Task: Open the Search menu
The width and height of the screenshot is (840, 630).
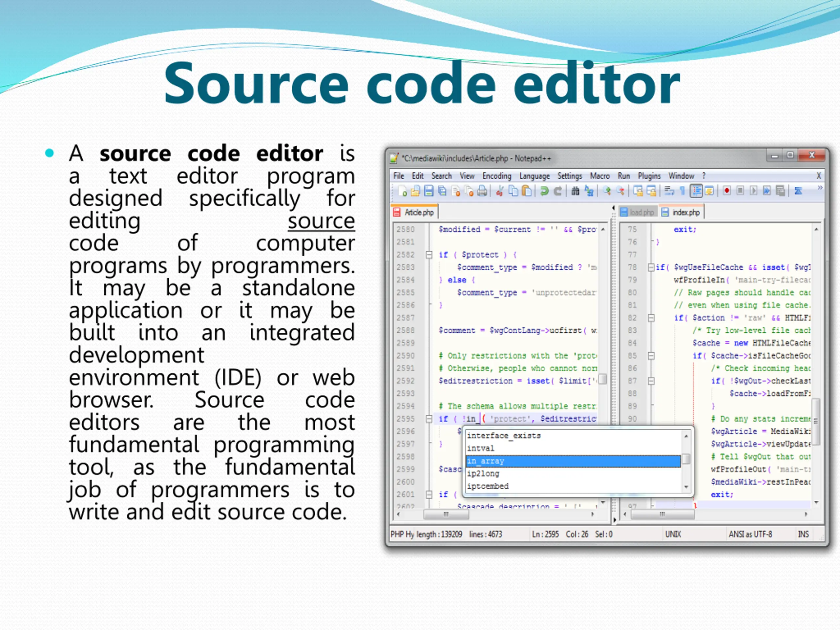Action: pyautogui.click(x=442, y=176)
